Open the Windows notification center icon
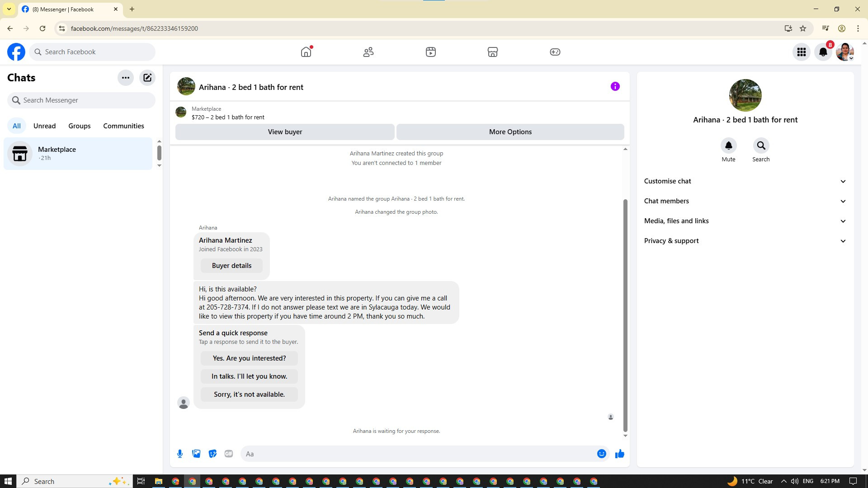This screenshot has height=488, width=868. point(853,481)
